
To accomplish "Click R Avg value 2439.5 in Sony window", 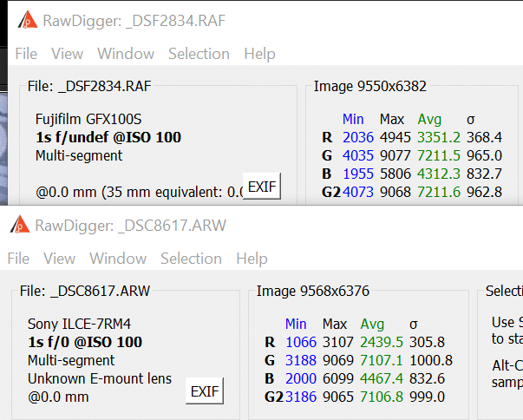I will [x=382, y=342].
